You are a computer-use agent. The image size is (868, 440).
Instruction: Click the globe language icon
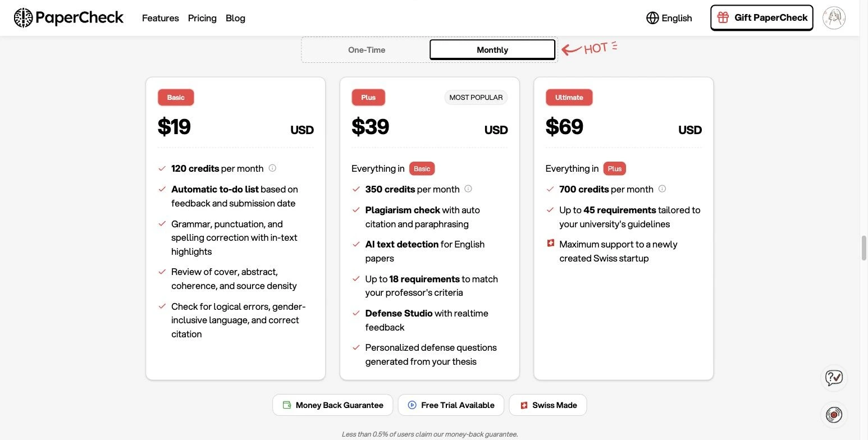652,18
